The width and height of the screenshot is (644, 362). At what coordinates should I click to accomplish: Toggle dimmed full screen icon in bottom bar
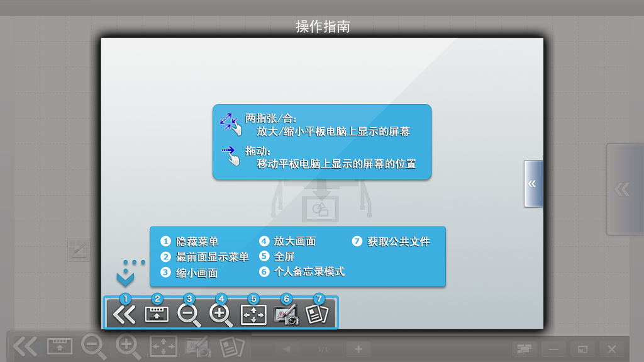(x=164, y=347)
